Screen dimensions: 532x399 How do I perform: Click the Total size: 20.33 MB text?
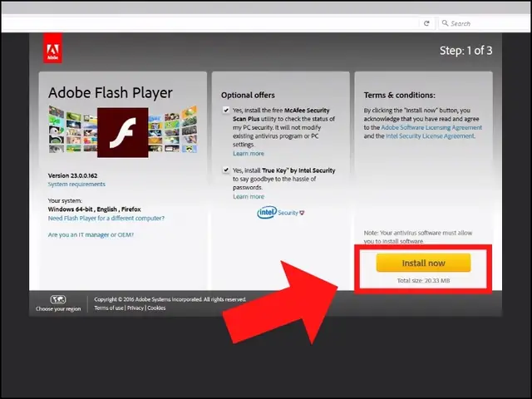coord(423,281)
